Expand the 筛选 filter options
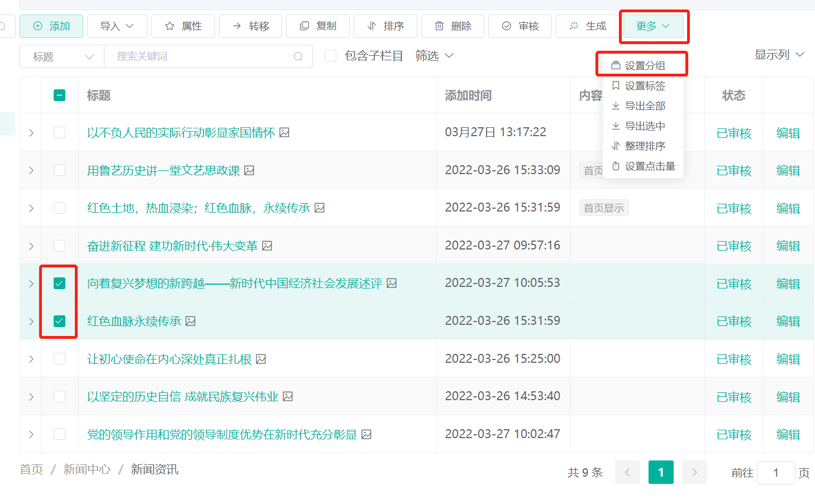 point(434,56)
